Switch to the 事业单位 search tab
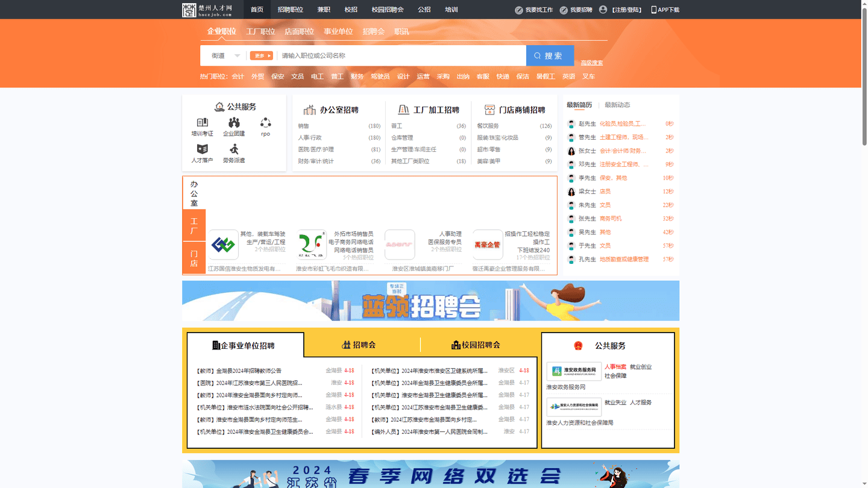 tap(338, 31)
